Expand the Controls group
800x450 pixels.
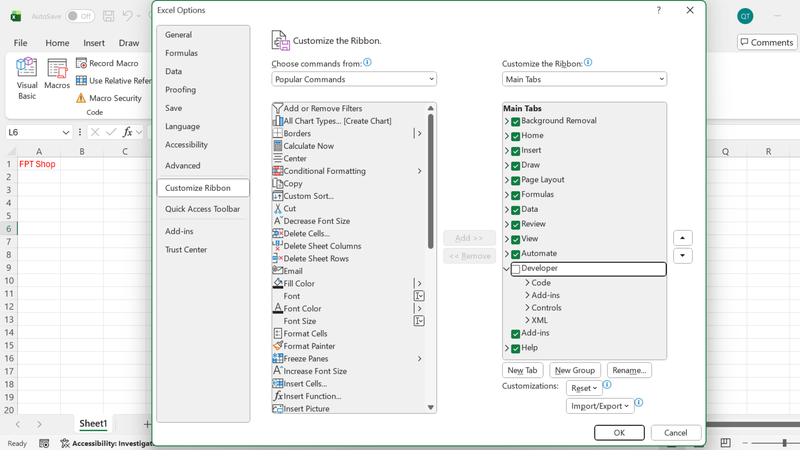(x=528, y=308)
